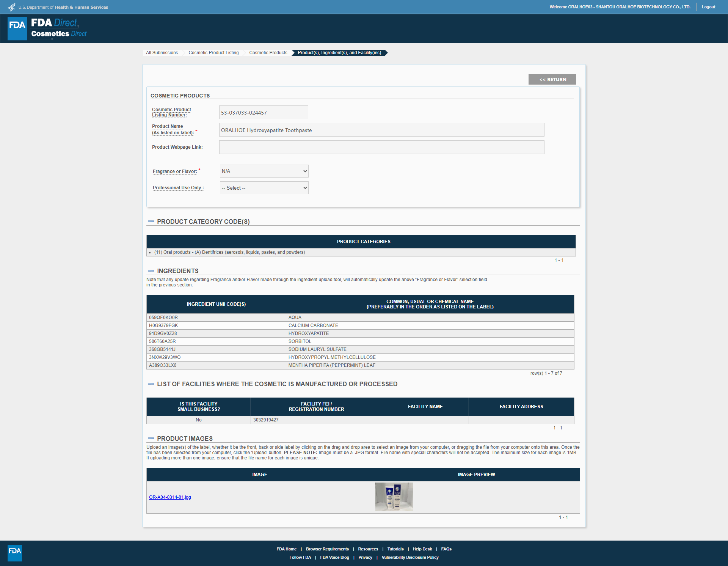Click the Logout link
The height and width of the screenshot is (566, 728).
coord(708,7)
